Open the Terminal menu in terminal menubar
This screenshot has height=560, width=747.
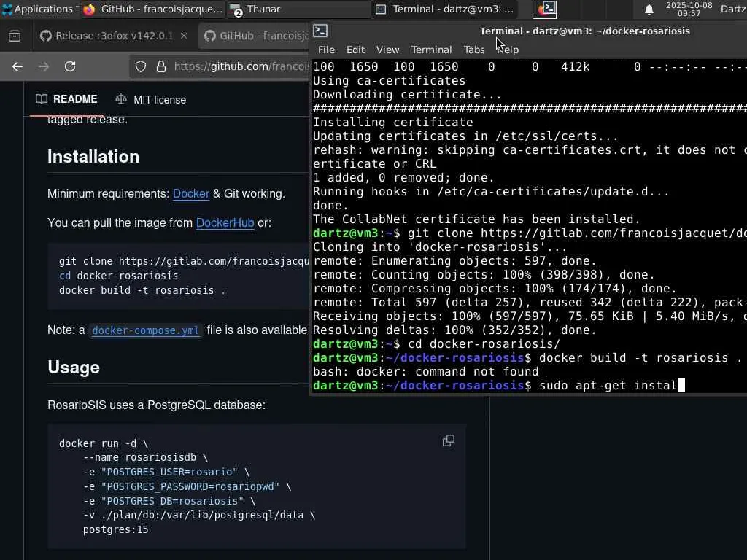pos(431,50)
